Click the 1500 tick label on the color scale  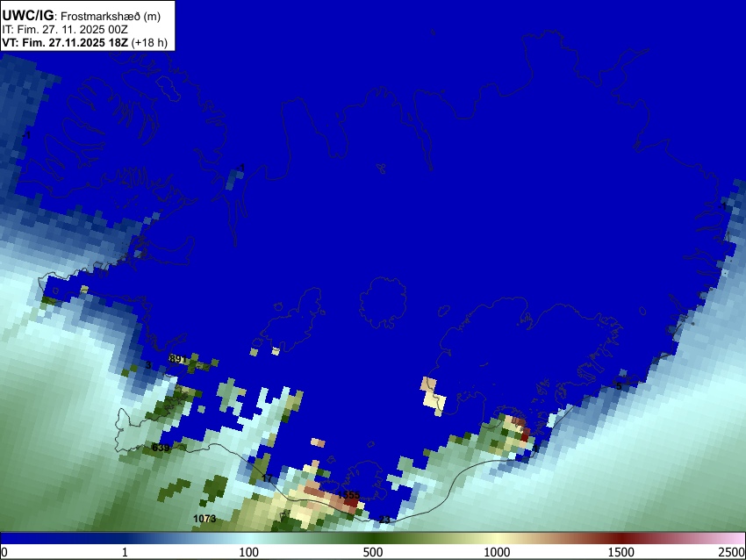621,552
